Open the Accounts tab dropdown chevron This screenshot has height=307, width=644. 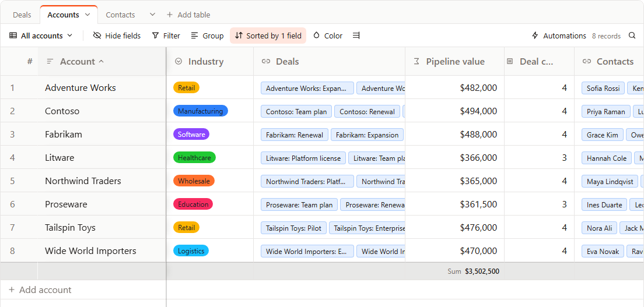[x=87, y=15]
